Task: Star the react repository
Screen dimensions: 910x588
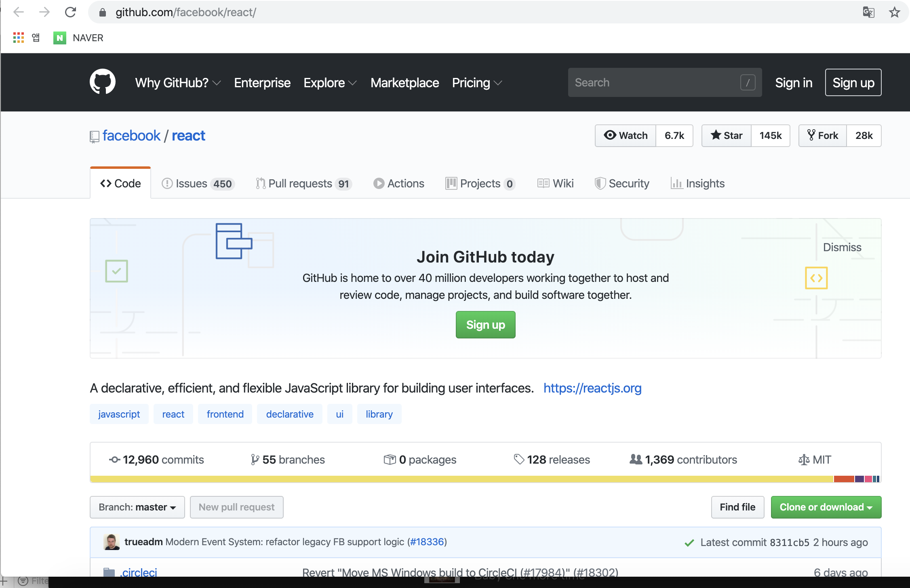Action: pos(727,136)
